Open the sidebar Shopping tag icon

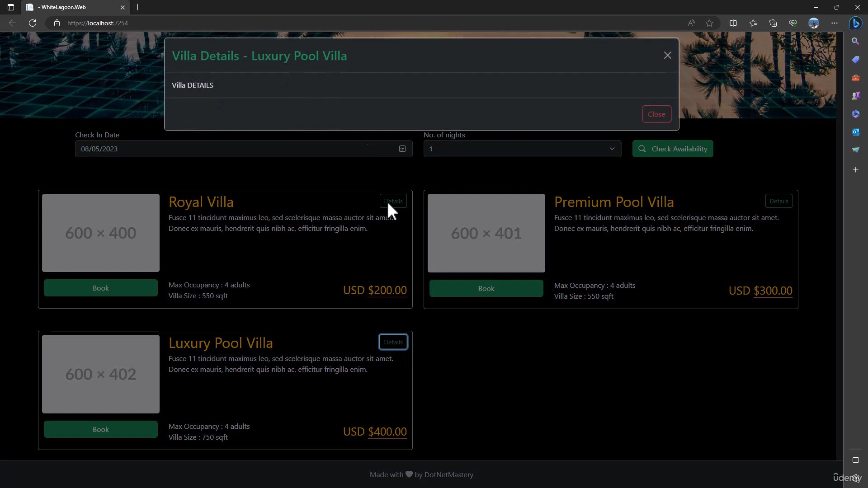855,60
